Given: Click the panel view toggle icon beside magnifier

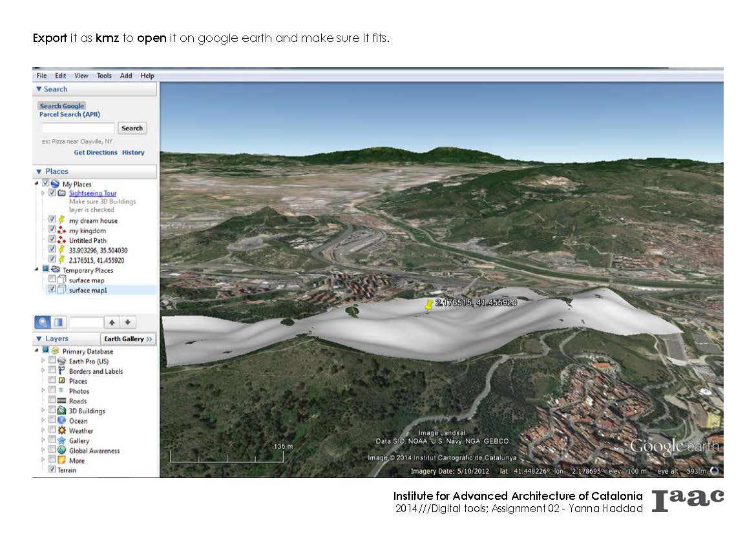Looking at the screenshot, I should point(58,322).
